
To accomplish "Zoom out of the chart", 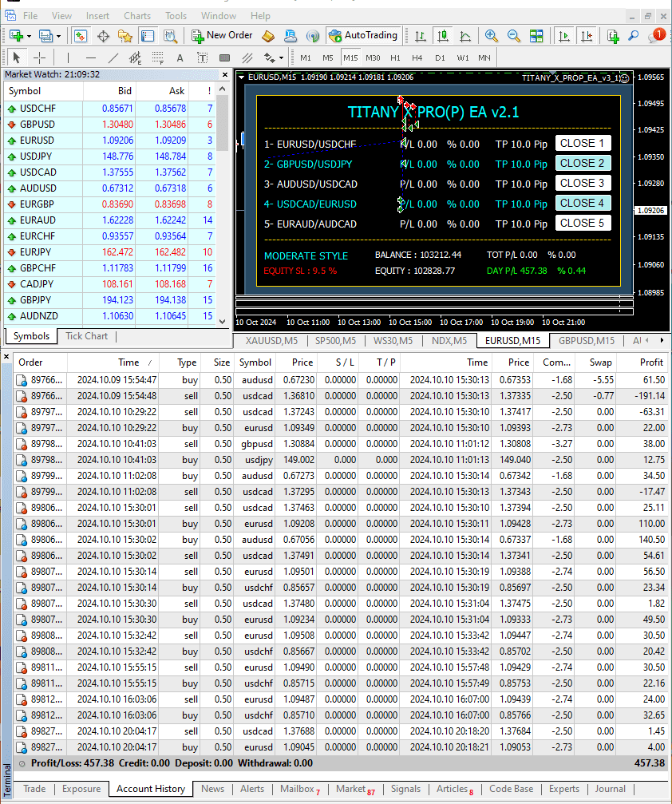I will click(x=514, y=36).
